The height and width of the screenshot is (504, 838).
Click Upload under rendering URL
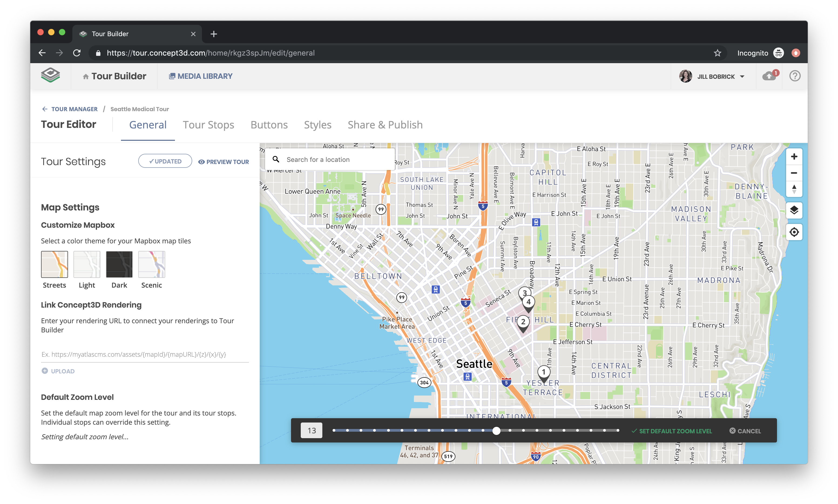pyautogui.click(x=58, y=371)
